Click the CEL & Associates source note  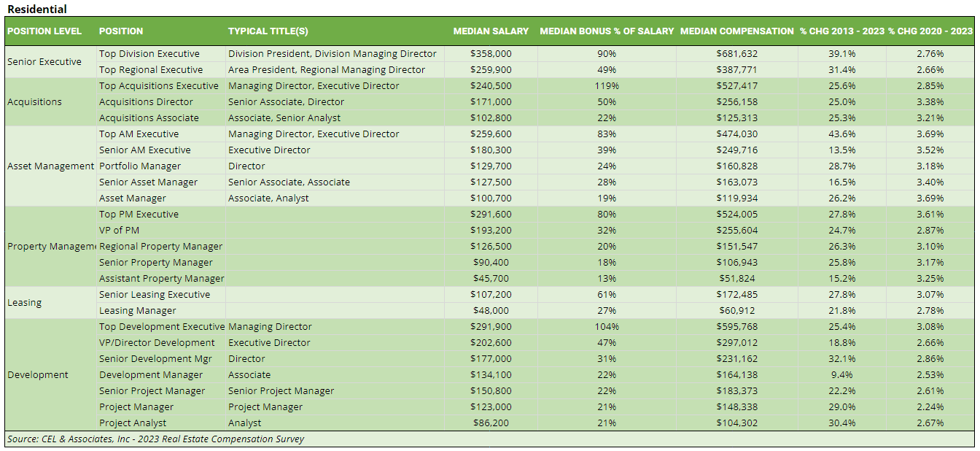[x=155, y=439]
